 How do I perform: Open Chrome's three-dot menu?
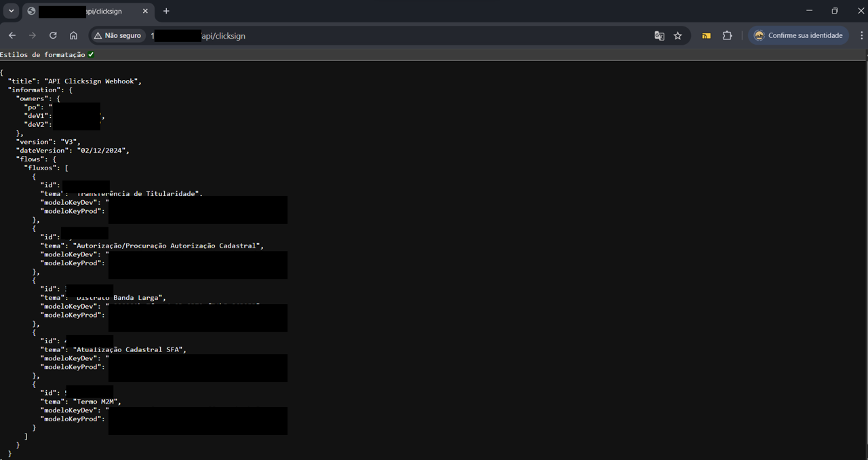coord(860,35)
